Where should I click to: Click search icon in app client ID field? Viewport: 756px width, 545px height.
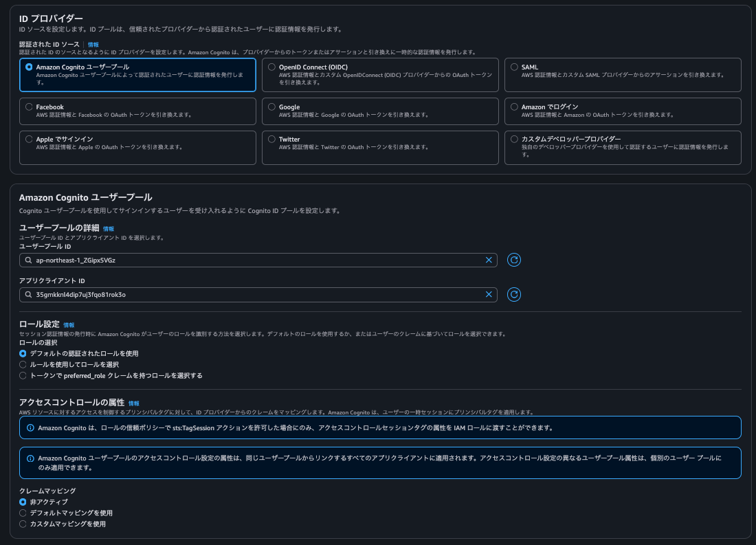tap(28, 294)
